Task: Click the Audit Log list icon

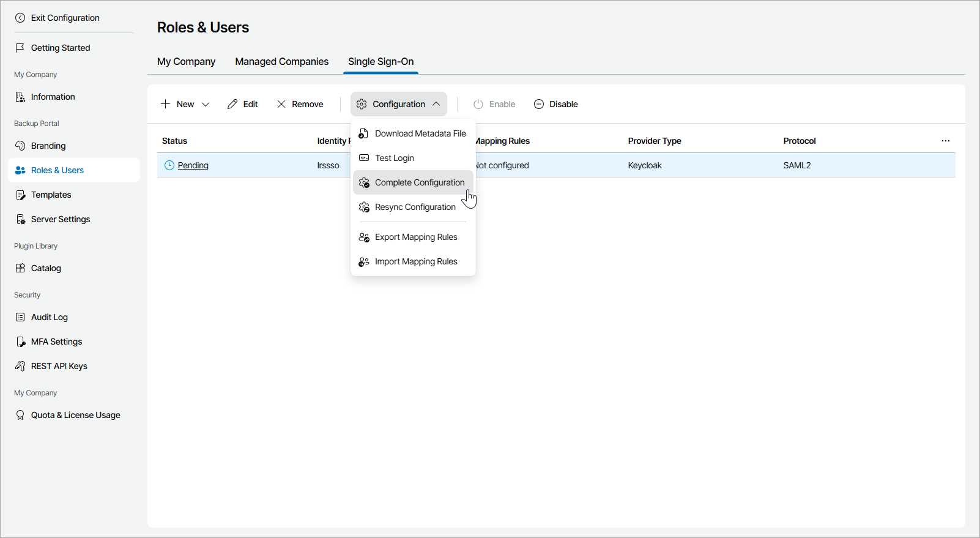Action: point(20,317)
